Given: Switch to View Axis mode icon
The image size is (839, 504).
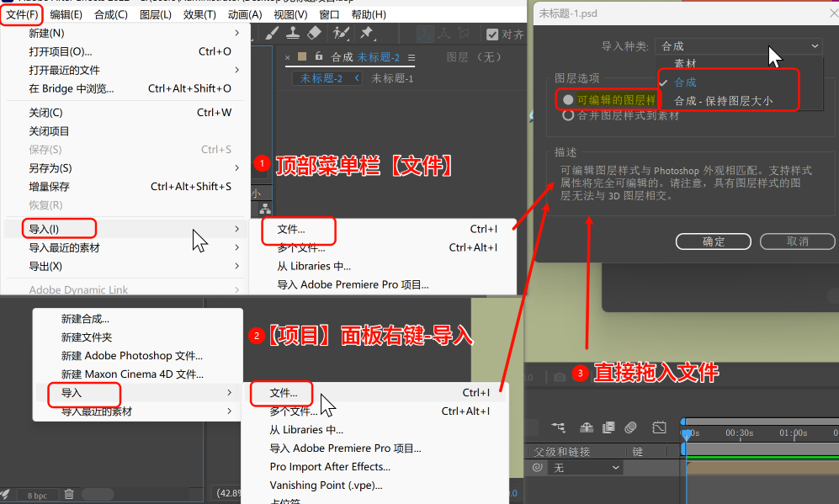Looking at the screenshot, I should pos(464,34).
